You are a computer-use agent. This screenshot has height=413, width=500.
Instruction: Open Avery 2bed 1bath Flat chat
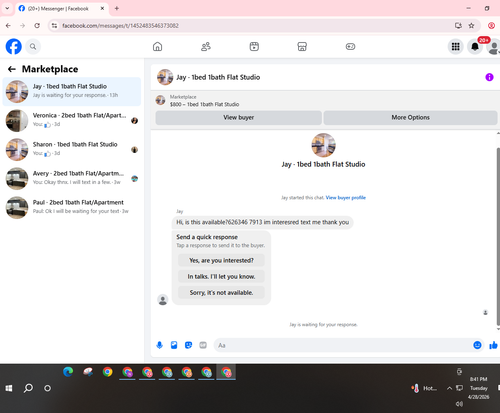pyautogui.click(x=72, y=178)
